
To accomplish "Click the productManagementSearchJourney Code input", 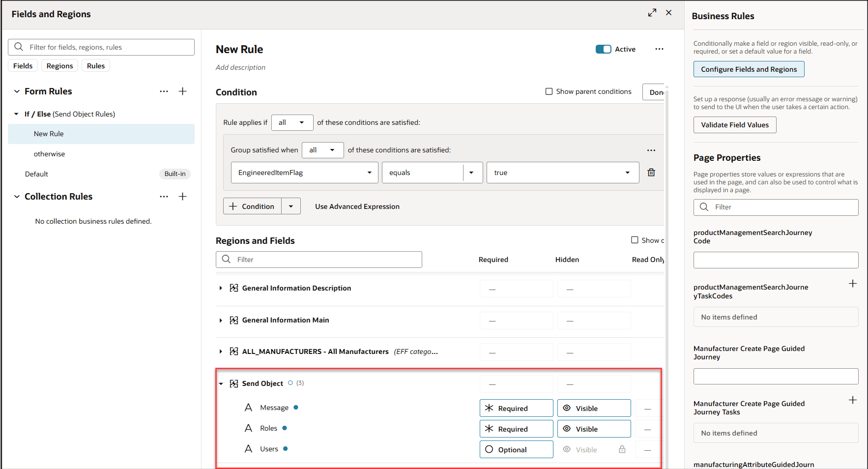I will coord(776,260).
